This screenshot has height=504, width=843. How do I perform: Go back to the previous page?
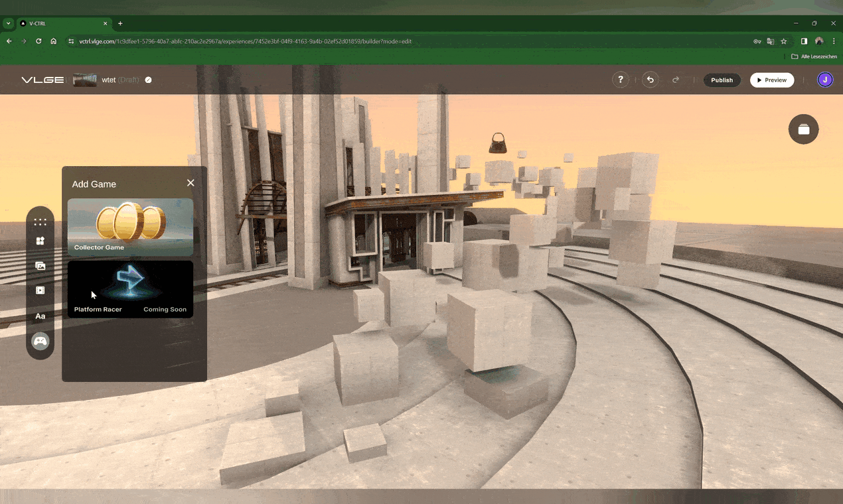pyautogui.click(x=9, y=41)
